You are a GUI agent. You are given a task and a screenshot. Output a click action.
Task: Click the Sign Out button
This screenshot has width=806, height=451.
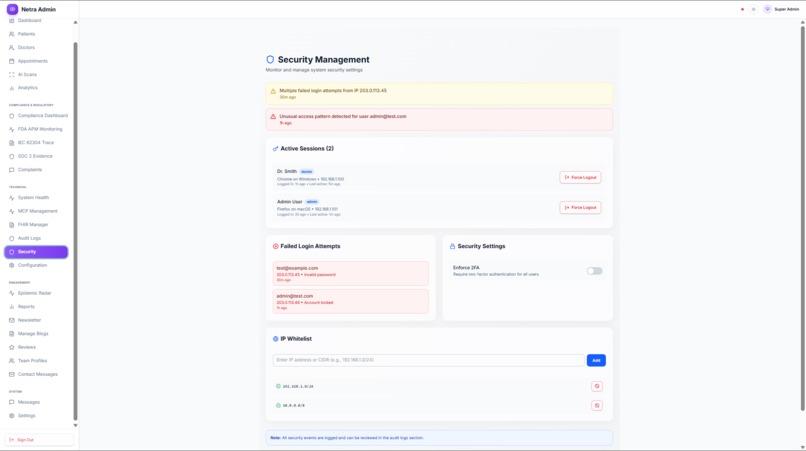click(x=39, y=440)
